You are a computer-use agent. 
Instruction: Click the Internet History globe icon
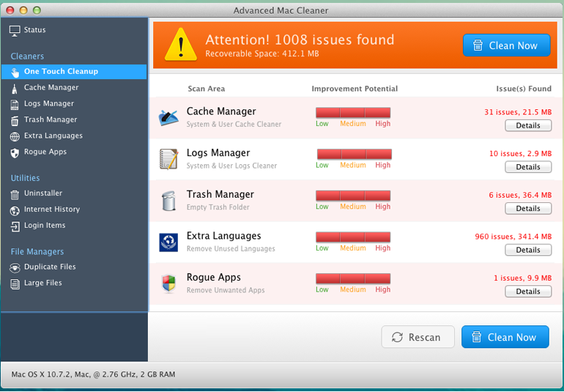15,210
